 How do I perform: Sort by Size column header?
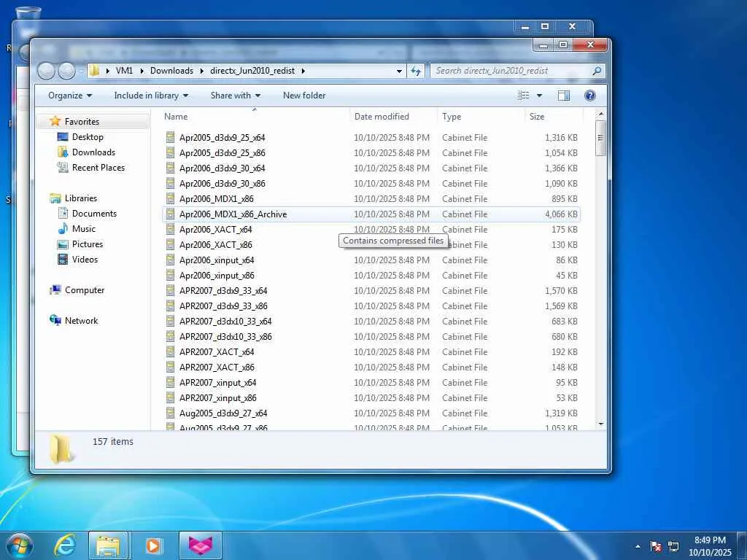pos(536,117)
